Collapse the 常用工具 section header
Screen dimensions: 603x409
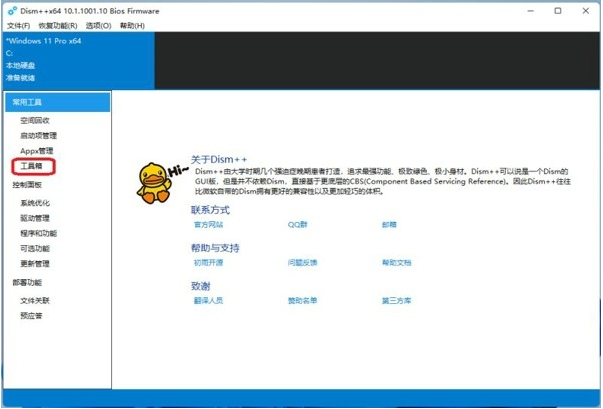click(28, 102)
